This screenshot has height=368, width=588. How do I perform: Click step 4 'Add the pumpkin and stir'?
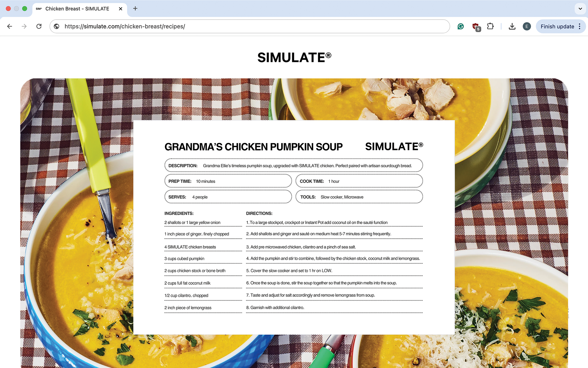[333, 259]
